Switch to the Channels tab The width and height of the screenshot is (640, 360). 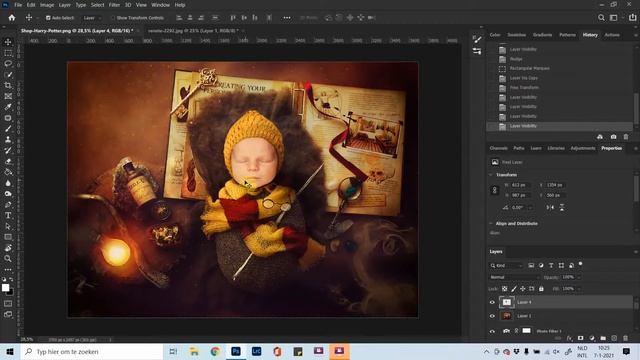498,148
